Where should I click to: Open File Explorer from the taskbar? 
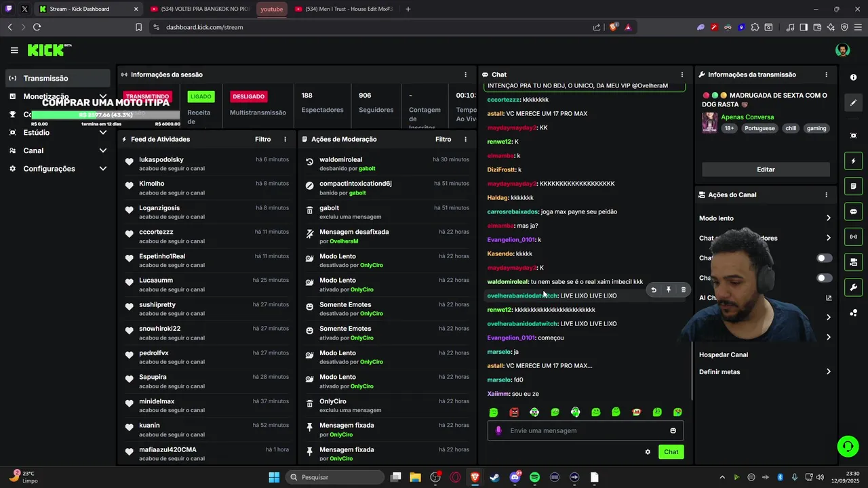pyautogui.click(x=415, y=477)
